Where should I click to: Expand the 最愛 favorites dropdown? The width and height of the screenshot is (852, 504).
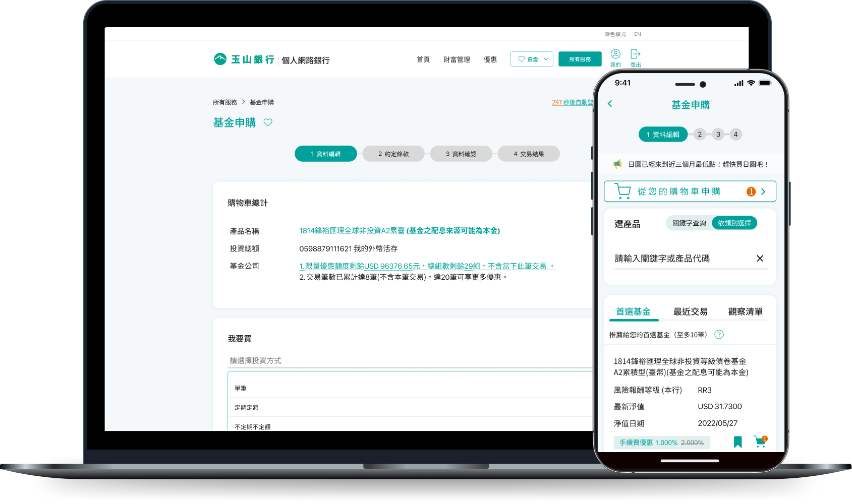coord(532,59)
